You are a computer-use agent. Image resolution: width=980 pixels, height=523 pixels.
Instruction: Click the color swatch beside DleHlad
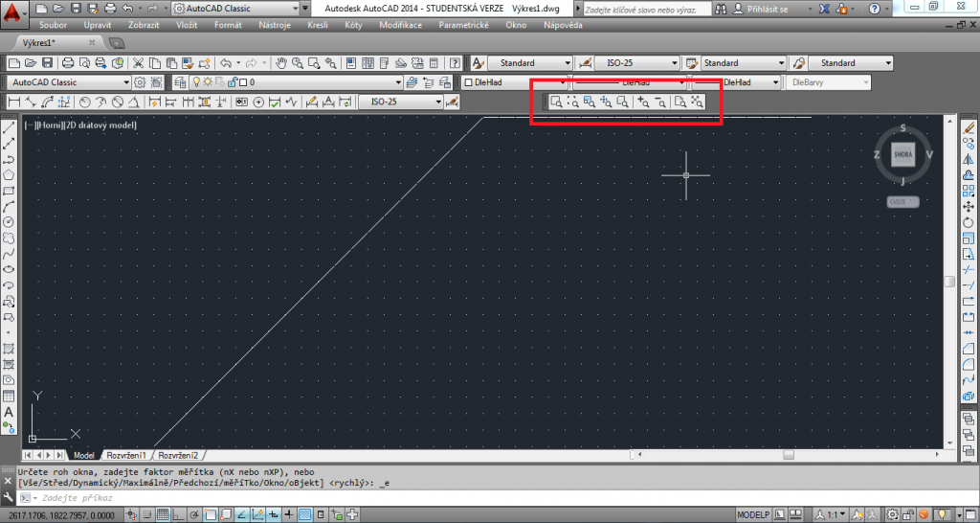[x=468, y=82]
